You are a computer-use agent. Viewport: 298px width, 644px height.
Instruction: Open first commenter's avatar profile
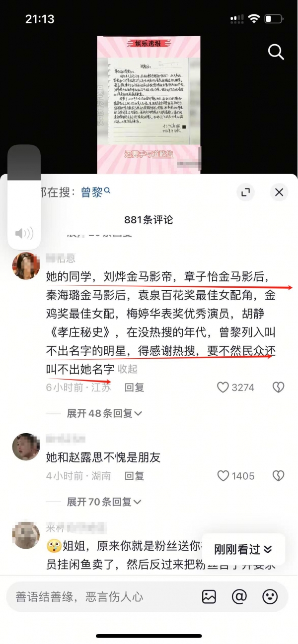point(26,266)
